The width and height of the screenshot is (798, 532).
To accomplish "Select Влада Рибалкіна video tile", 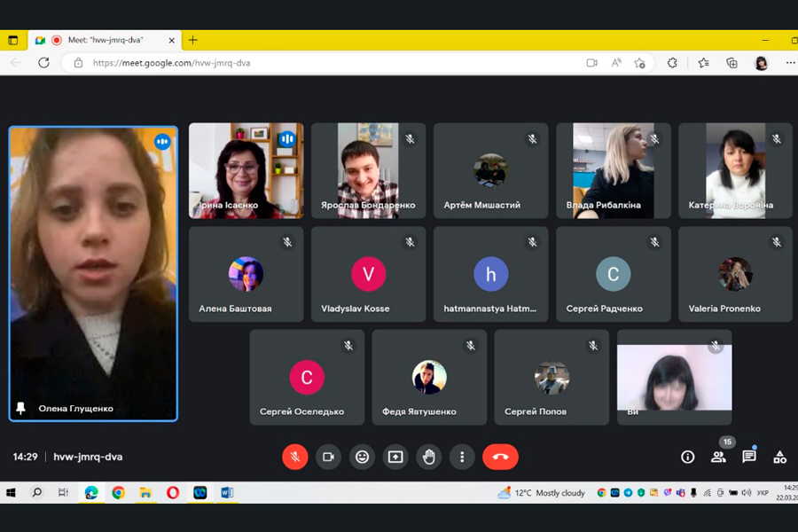I will (x=614, y=170).
